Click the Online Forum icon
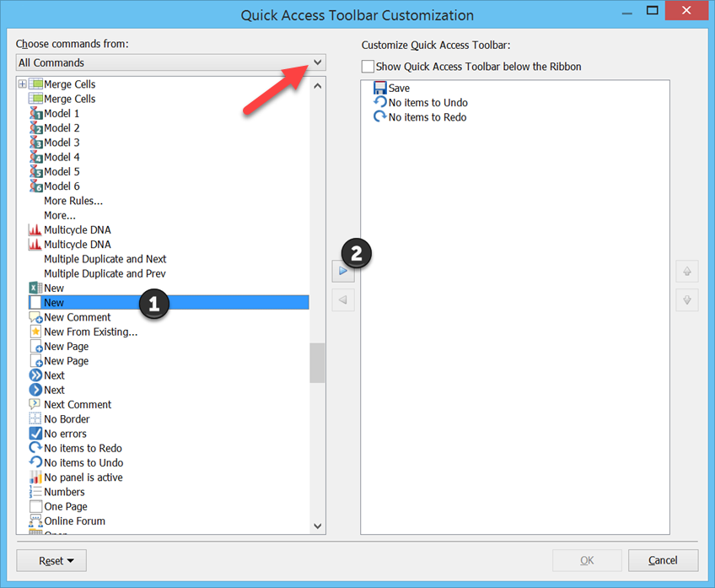715x588 pixels. (35, 521)
